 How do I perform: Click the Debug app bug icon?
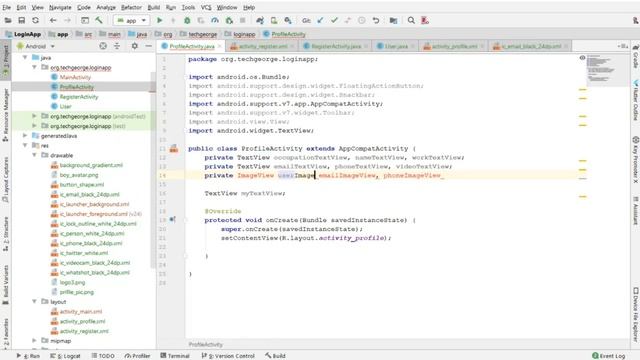click(x=187, y=20)
